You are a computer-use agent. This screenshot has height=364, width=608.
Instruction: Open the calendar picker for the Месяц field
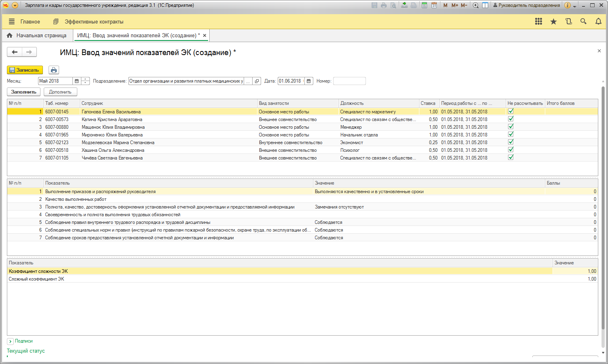coord(77,81)
